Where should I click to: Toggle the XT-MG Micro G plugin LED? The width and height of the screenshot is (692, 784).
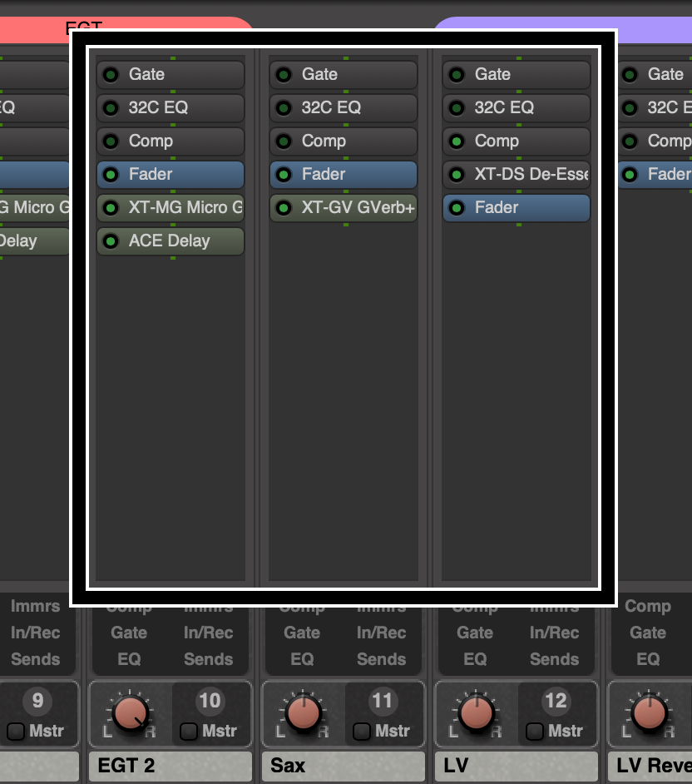pos(111,208)
